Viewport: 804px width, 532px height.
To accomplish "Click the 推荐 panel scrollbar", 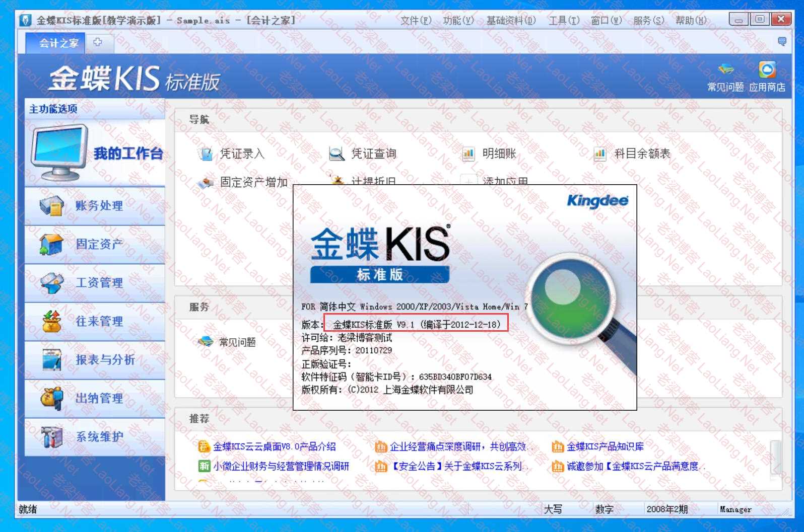I will point(775,457).
